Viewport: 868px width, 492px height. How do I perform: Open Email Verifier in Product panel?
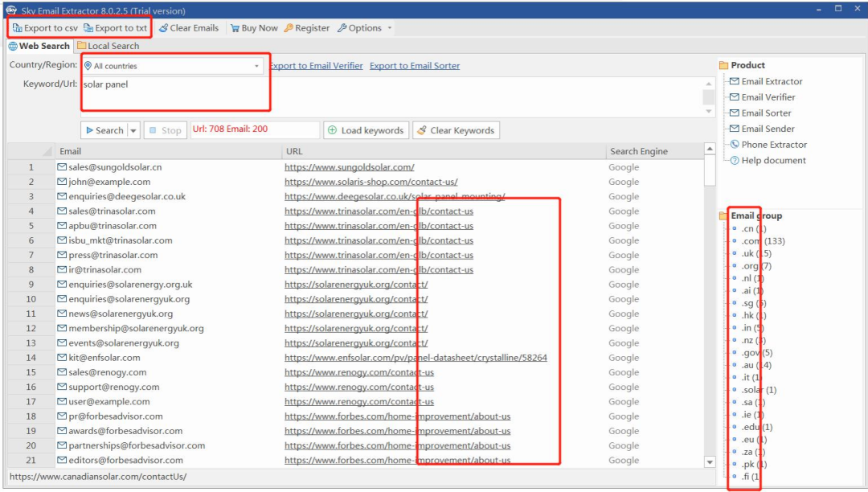coord(768,97)
